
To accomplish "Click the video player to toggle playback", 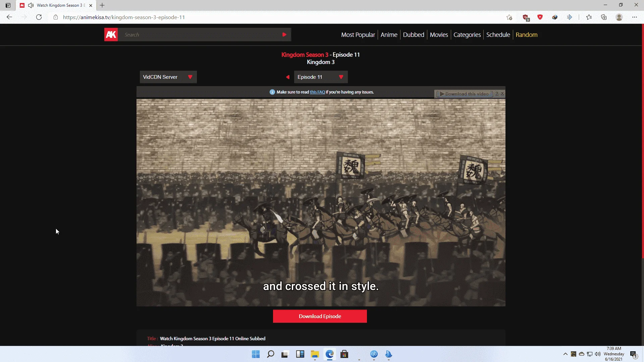I will pos(321,202).
